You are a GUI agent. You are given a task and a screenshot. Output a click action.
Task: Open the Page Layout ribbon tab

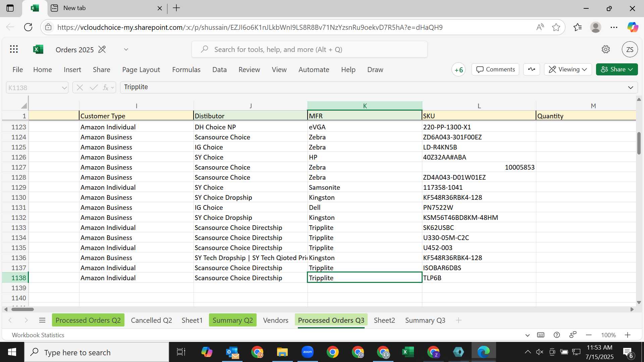pos(141,69)
